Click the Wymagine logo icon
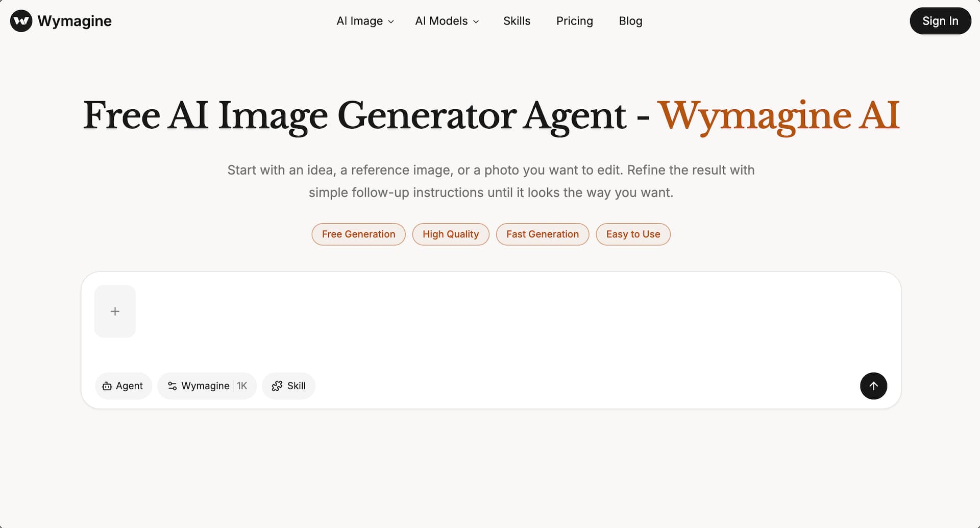This screenshot has height=528, width=980. [x=21, y=21]
